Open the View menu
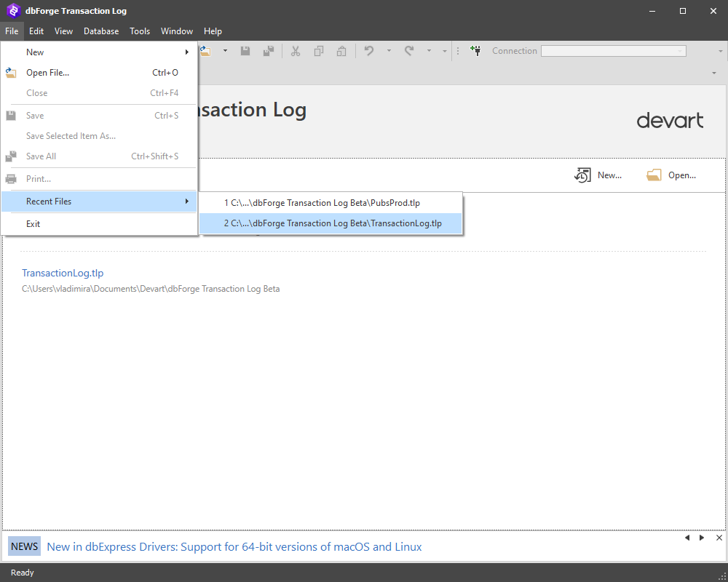The width and height of the screenshot is (728, 582). click(63, 31)
